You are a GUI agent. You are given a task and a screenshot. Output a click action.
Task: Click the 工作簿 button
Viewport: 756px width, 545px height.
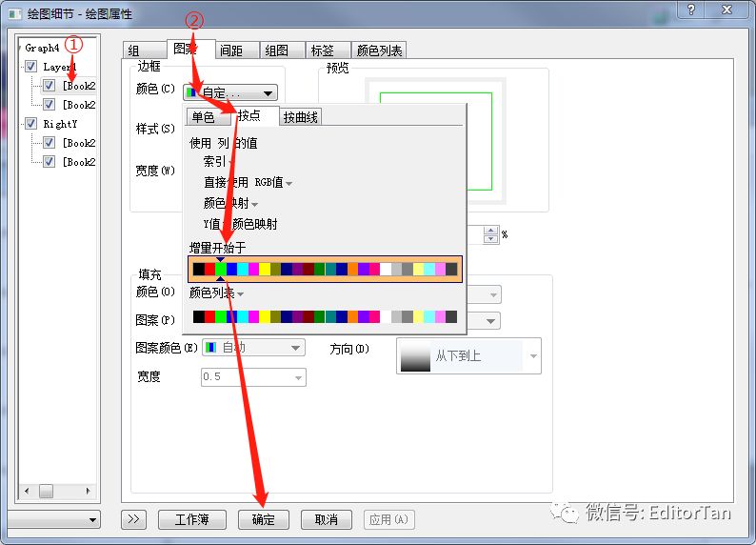pyautogui.click(x=192, y=519)
